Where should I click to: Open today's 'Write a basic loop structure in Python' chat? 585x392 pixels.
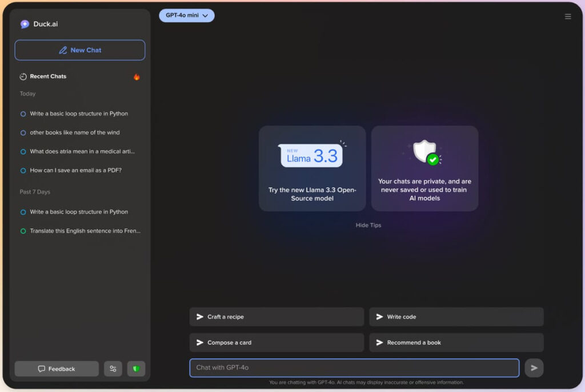pyautogui.click(x=79, y=114)
